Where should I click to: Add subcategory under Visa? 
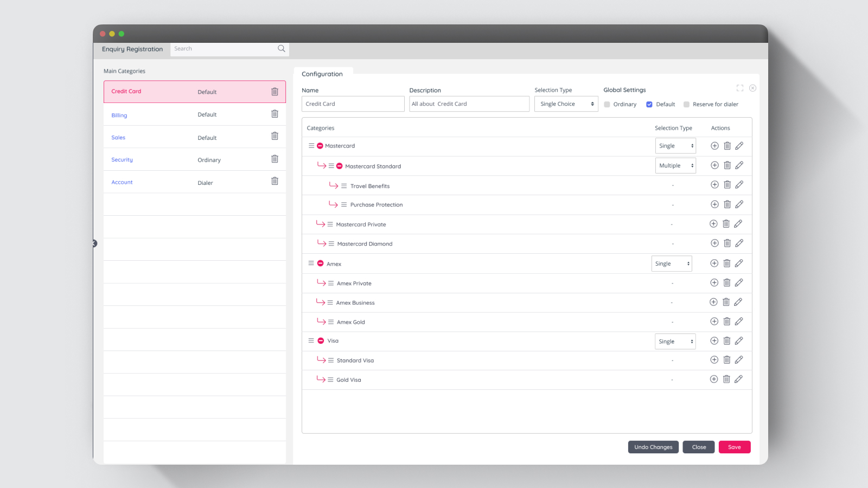coord(714,341)
